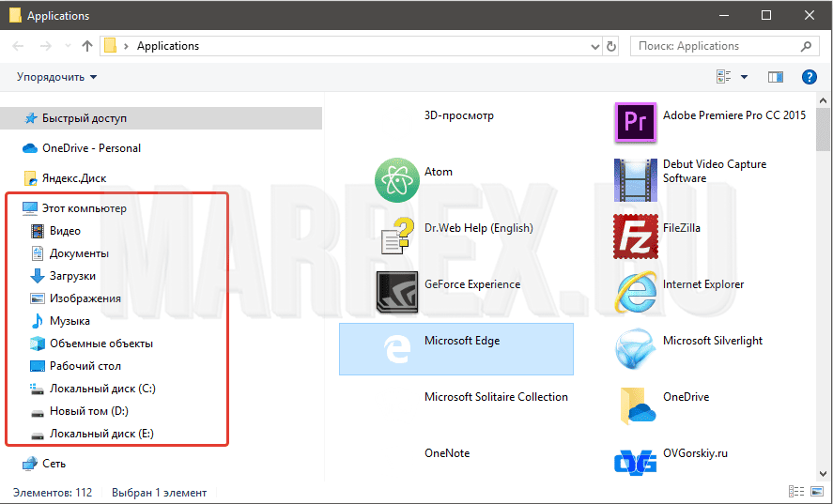This screenshot has width=833, height=504.
Task: Click the Dr.Web Help icon
Action: tap(397, 236)
